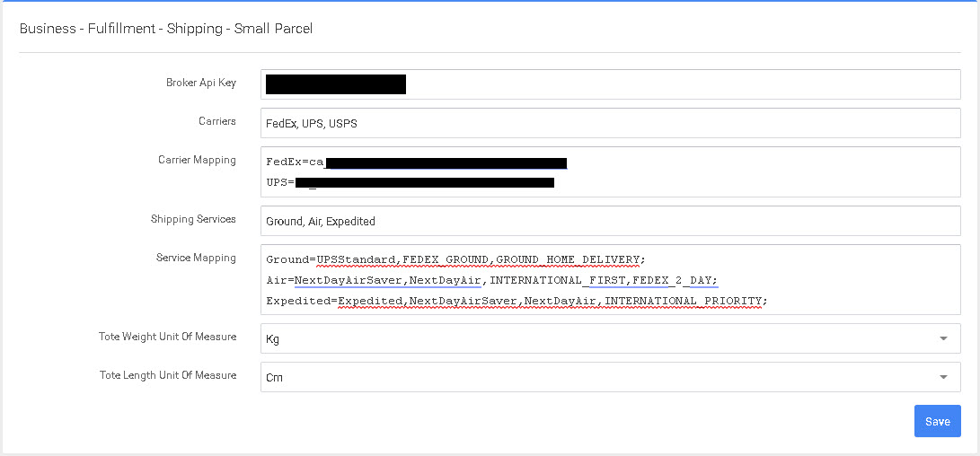Click the arrow beside the Cm value
This screenshot has width=980, height=456.
click(x=943, y=377)
